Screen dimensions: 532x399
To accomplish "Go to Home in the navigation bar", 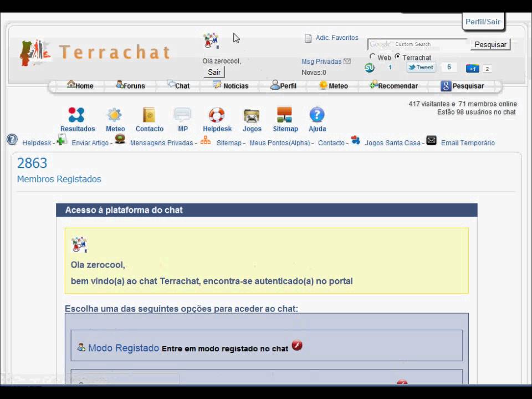I will click(80, 85).
